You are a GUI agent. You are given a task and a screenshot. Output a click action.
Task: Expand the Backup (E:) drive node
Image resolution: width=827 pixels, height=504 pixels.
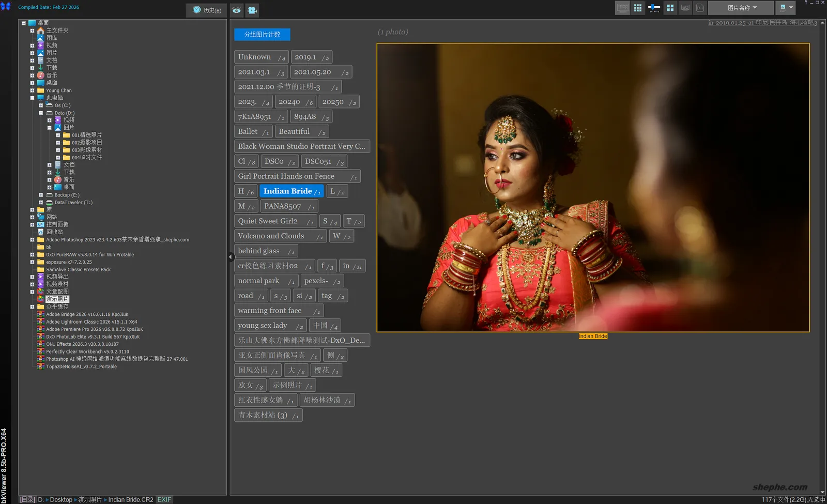click(41, 195)
